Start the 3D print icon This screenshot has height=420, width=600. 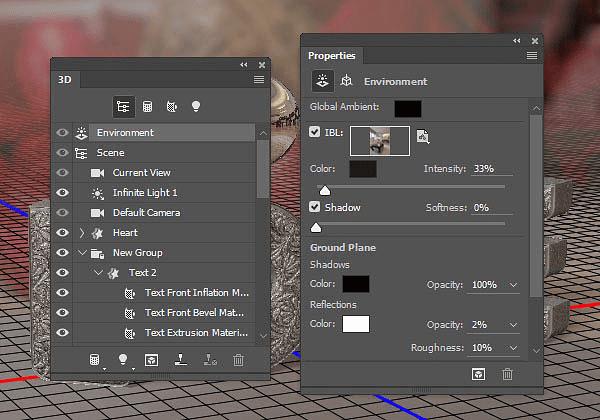[x=180, y=359]
